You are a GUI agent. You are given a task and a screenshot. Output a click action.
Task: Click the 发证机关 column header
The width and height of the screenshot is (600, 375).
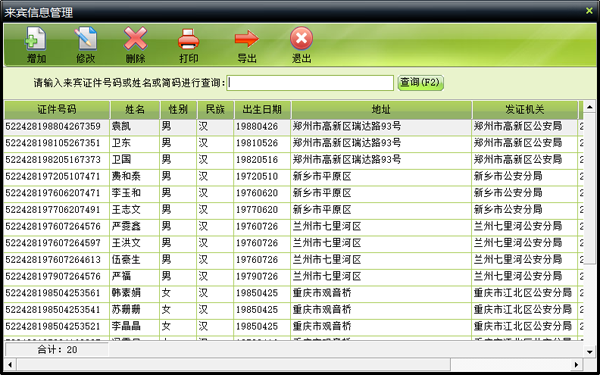525,110
